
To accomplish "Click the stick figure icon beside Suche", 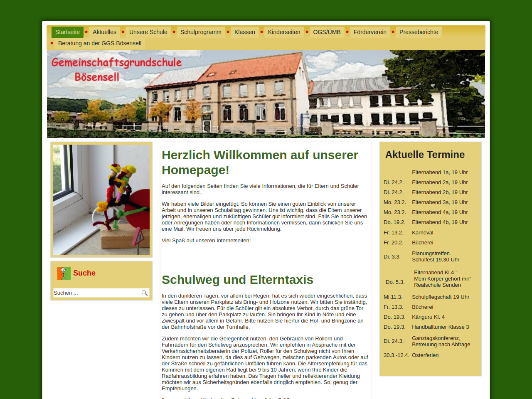I will click(64, 273).
